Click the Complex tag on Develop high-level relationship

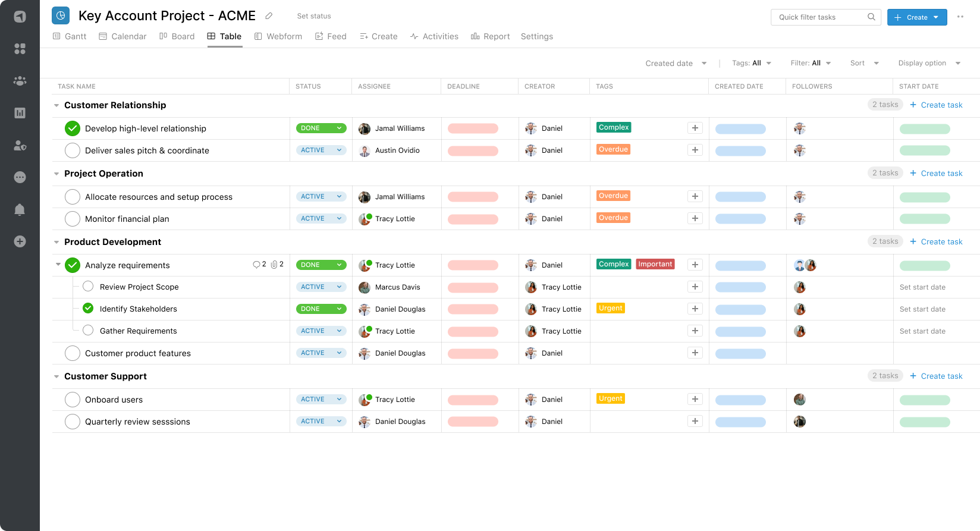coord(614,127)
